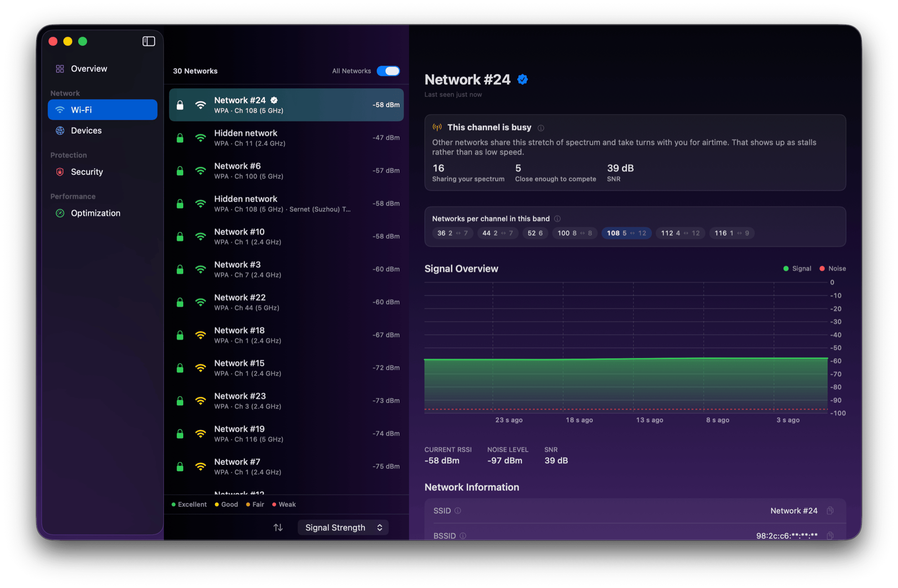Select Hidden network Sernet (Suzhou) row
Screen dimensions: 898x588
point(286,204)
